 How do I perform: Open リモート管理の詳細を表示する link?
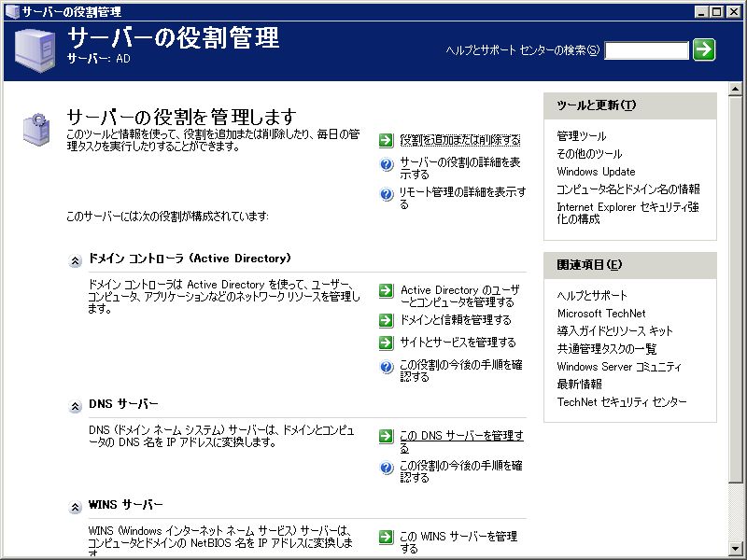pos(462,198)
